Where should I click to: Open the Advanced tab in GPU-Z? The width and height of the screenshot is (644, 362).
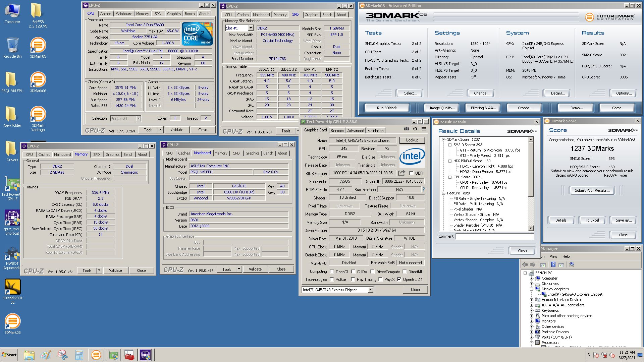(356, 131)
